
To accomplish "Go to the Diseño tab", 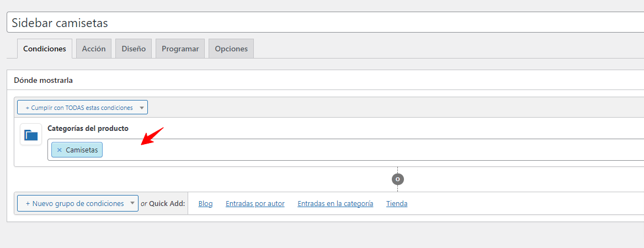I will [x=134, y=49].
